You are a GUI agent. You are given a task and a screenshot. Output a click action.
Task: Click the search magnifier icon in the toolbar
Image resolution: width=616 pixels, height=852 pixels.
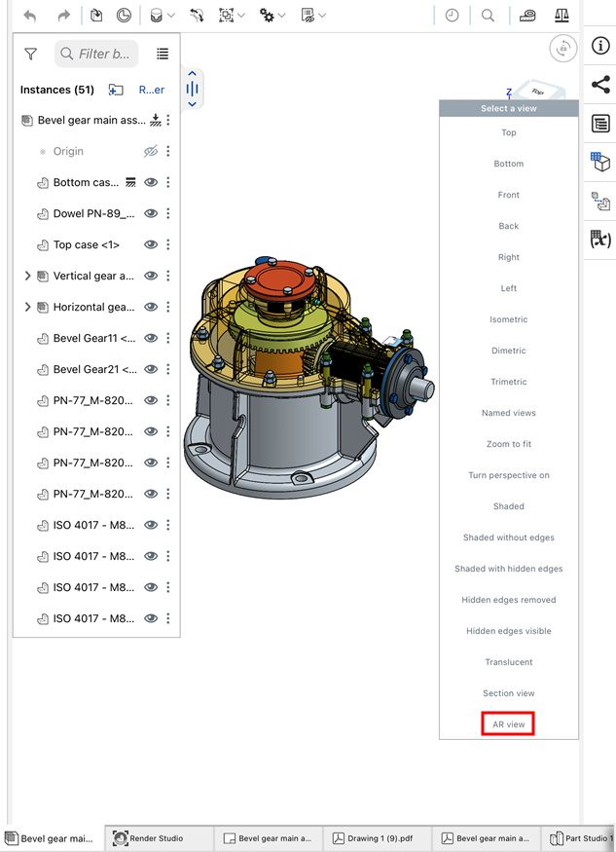pos(488,16)
